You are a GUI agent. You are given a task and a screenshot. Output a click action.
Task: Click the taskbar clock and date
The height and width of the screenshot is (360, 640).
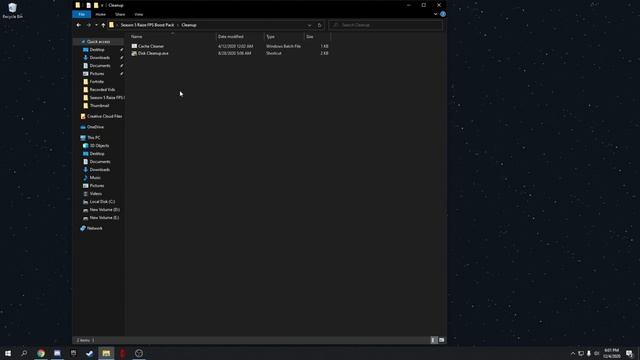pyautogui.click(x=611, y=353)
